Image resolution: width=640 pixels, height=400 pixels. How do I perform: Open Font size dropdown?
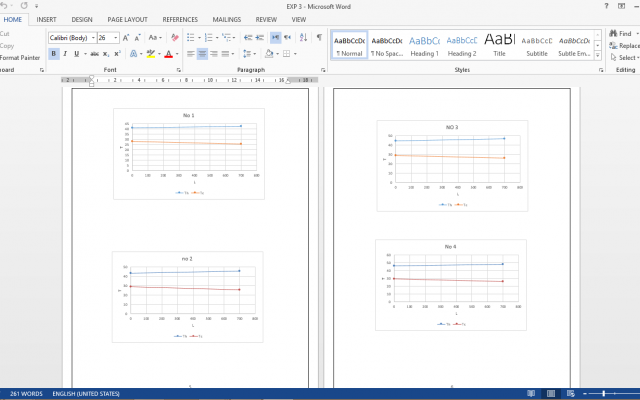(116, 38)
